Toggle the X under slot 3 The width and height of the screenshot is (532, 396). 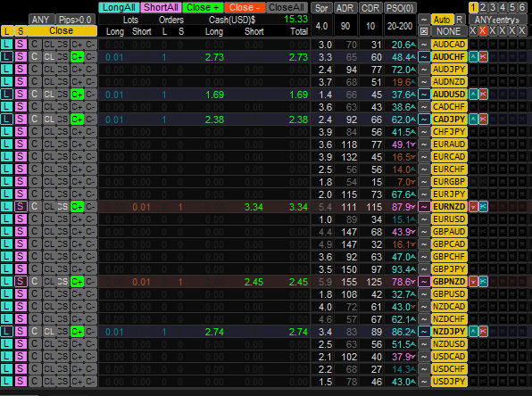[493, 31]
